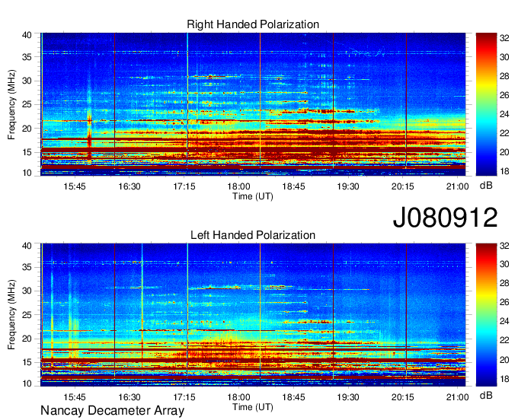Click the 21:00 tick on the right-handed plot
Screen dimensions: 518x420
(x=458, y=186)
